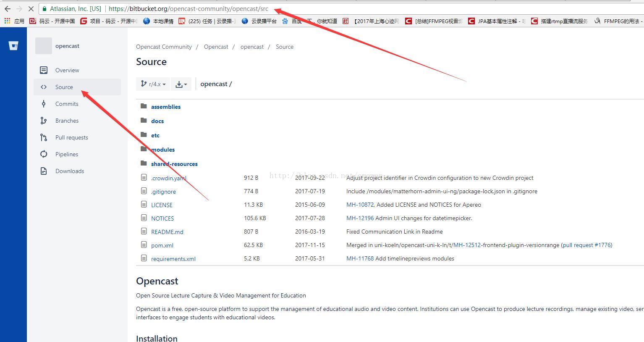
Task: Click the Commits icon
Action: tap(44, 104)
